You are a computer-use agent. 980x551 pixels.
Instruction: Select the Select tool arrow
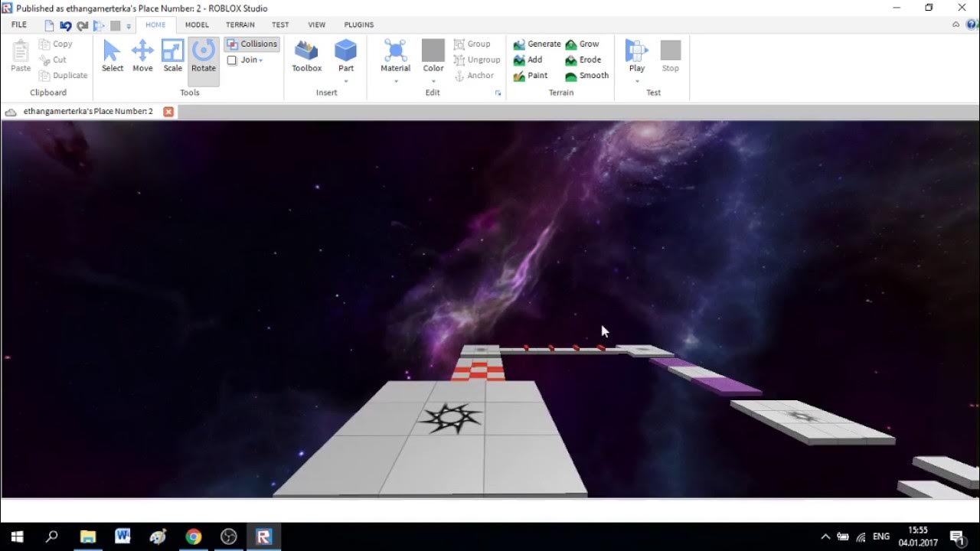112,56
